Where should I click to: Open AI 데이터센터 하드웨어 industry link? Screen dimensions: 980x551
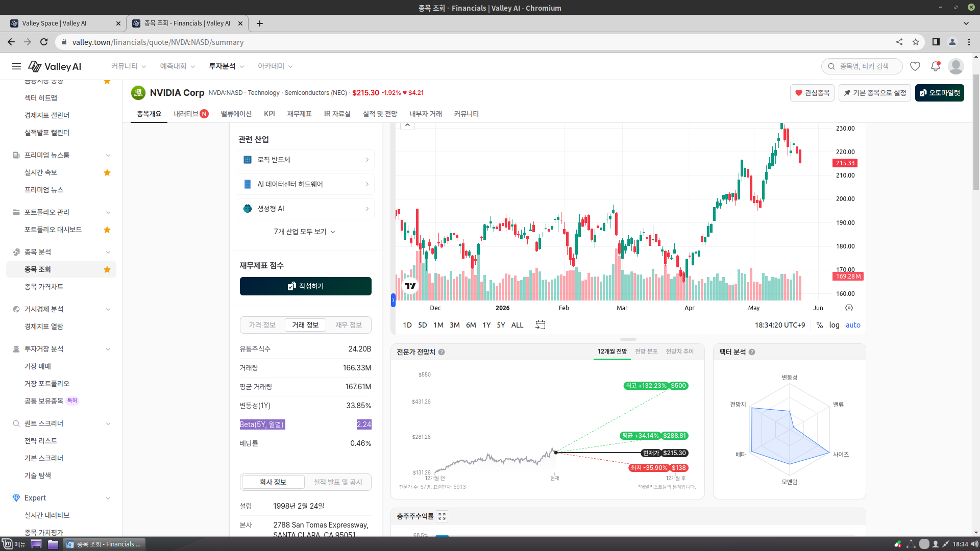(306, 184)
